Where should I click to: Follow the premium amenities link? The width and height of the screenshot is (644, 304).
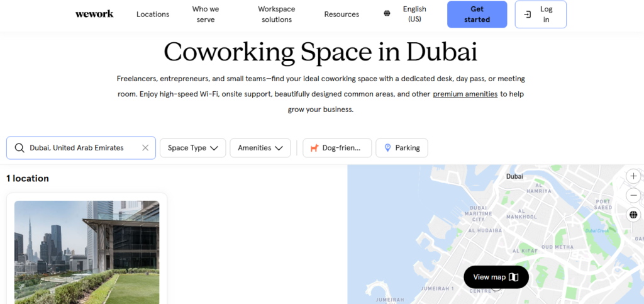465,94
